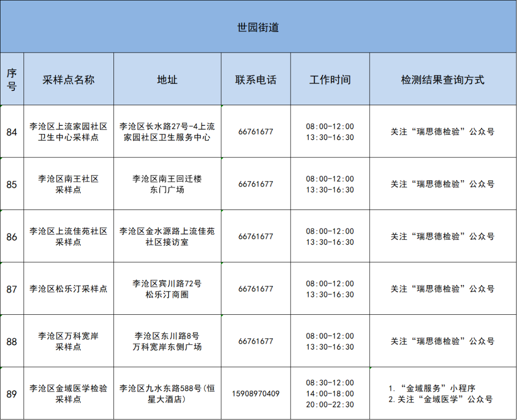Click the 采样点名称 column header
This screenshot has height=420, width=517.
(68, 79)
